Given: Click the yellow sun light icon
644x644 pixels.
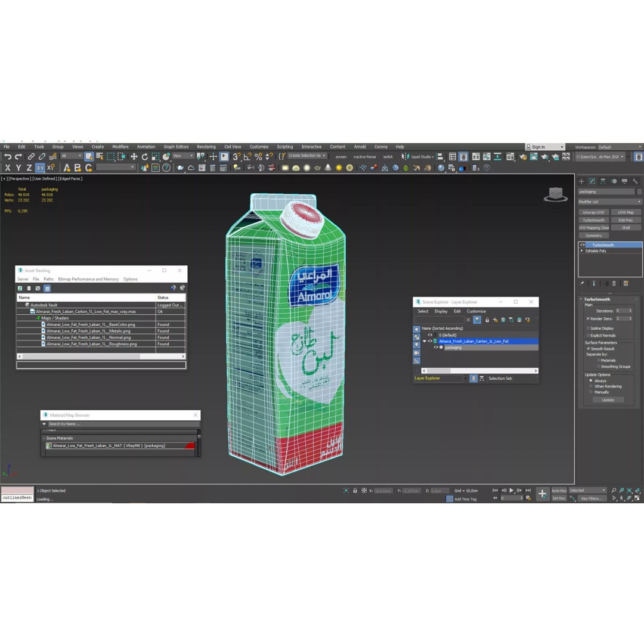Looking at the screenshot, I should point(339,168).
